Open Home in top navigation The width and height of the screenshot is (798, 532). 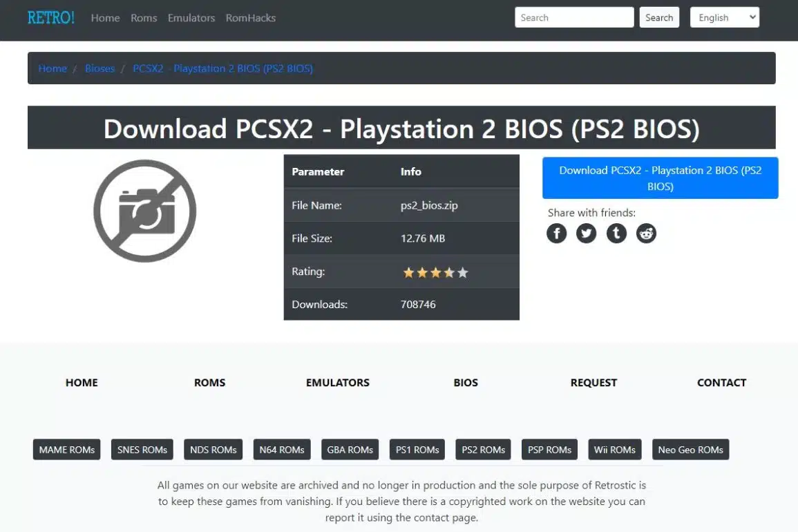tap(105, 18)
